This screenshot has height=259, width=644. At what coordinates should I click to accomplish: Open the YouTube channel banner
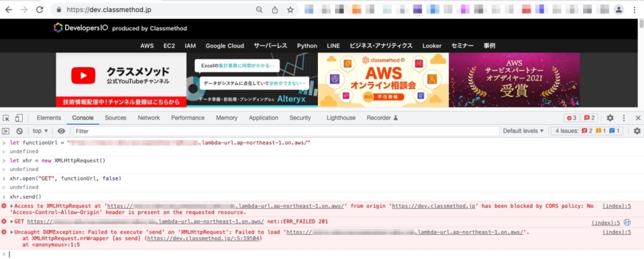(121, 80)
